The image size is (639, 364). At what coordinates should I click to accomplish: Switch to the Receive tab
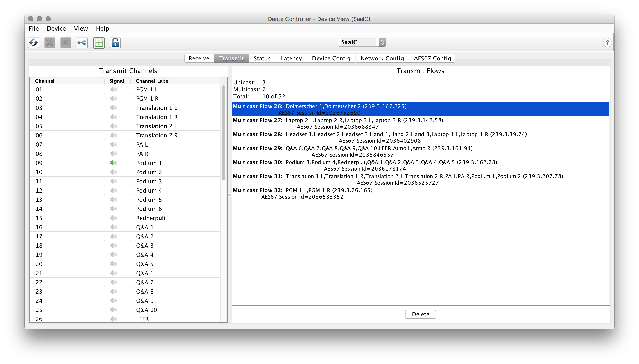199,58
